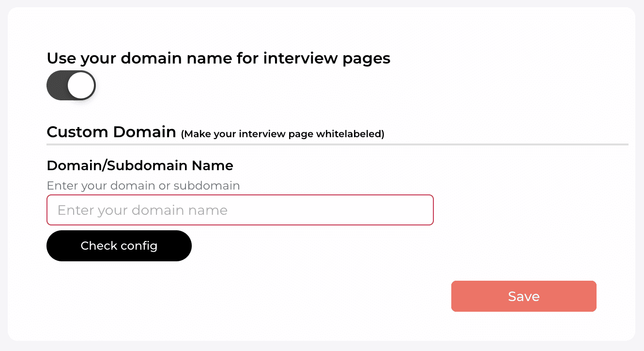Viewport: 644px width, 351px height.
Task: Click the divider under Custom Domain
Action: click(x=337, y=144)
